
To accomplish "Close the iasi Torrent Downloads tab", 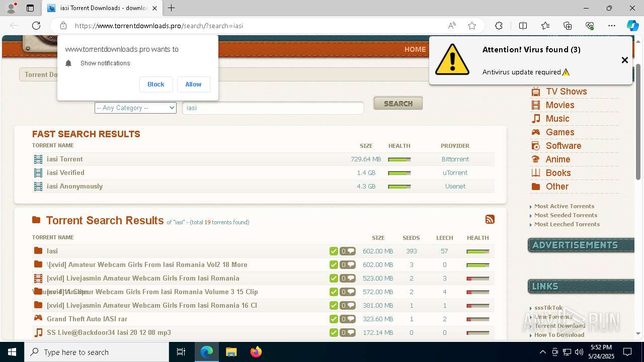I will (155, 8).
